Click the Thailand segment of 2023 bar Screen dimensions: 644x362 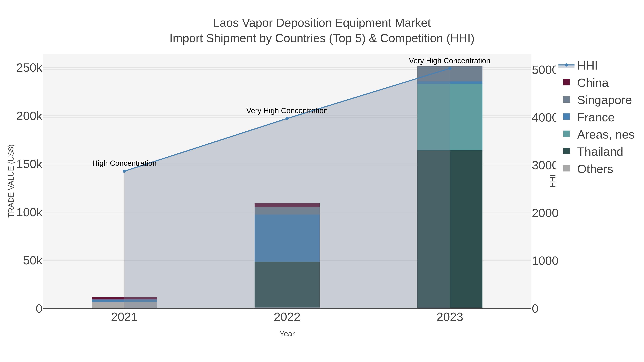450,229
